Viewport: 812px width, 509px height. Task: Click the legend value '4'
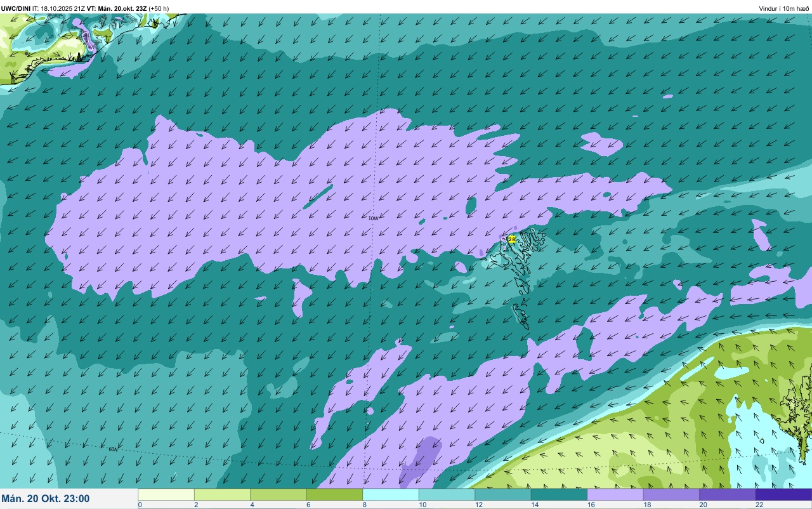point(252,505)
